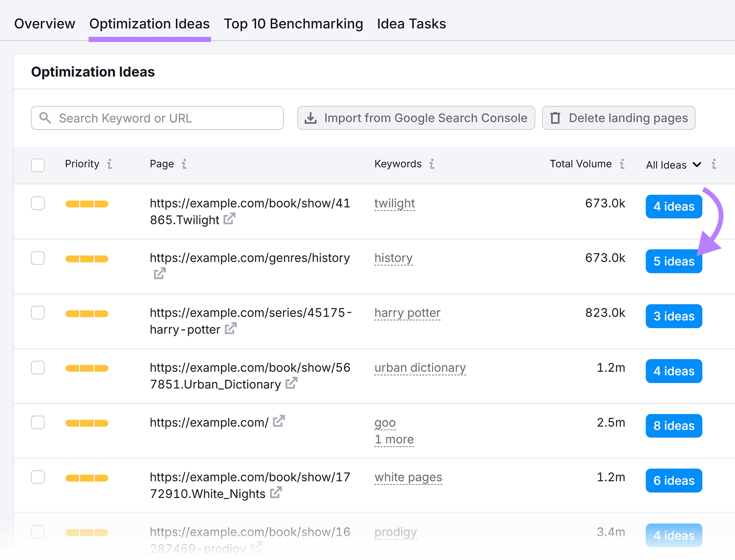The image size is (735, 560).
Task: Click the info icon beside Priority column
Action: 110,164
